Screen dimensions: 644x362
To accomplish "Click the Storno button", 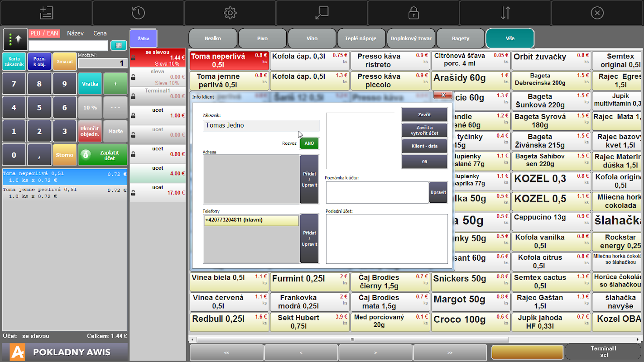I will point(64,155).
